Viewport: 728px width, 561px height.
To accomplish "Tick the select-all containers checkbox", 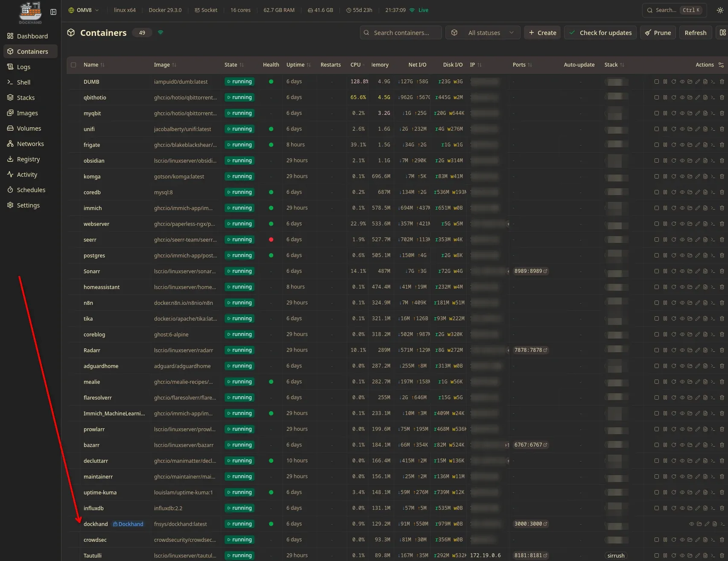I will [x=73, y=65].
